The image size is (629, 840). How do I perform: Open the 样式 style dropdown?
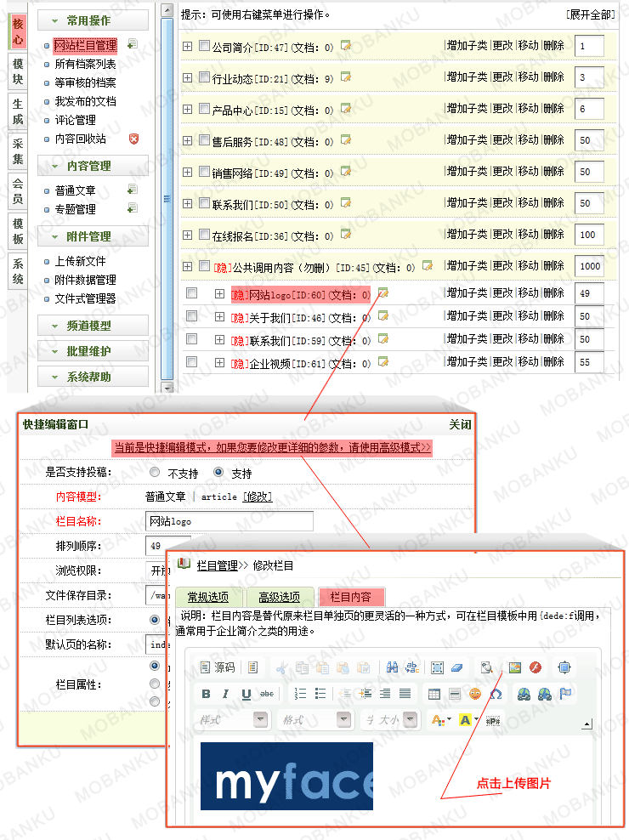point(231,719)
